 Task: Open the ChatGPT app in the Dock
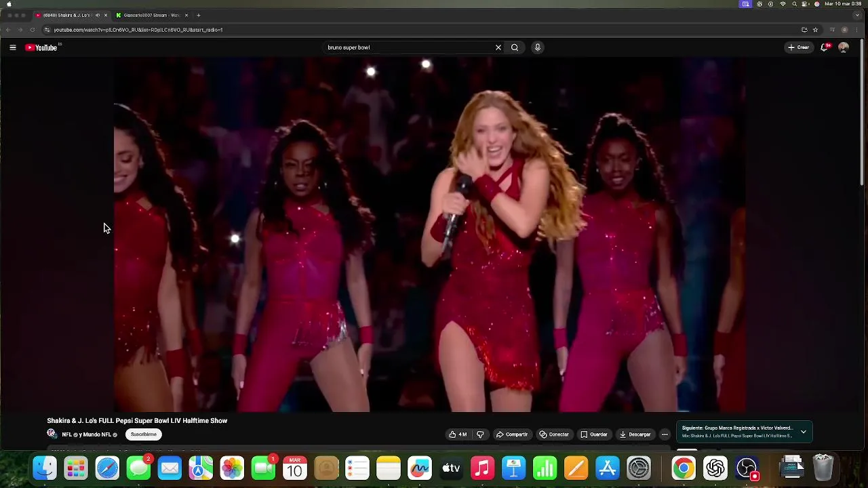(715, 468)
